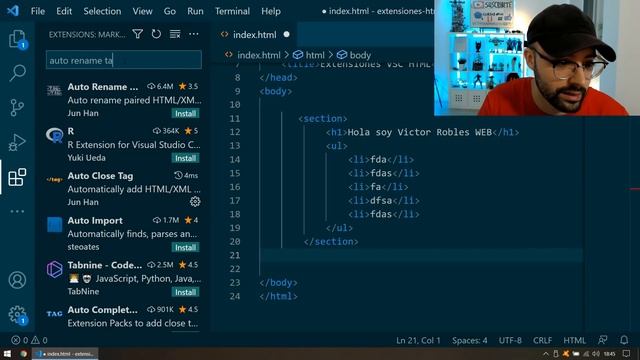Open the Help menu
This screenshot has width=640, height=360.
[271, 11]
